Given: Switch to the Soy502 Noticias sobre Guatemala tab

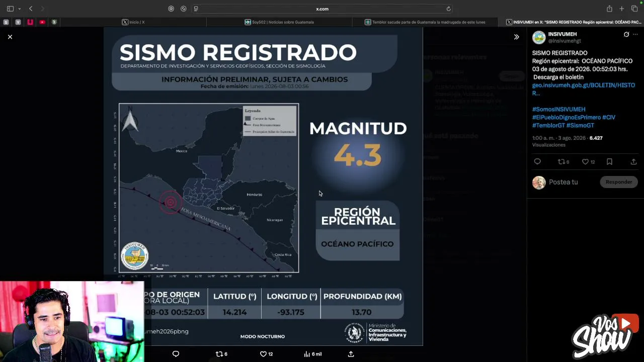Looking at the screenshot, I should tap(279, 22).
